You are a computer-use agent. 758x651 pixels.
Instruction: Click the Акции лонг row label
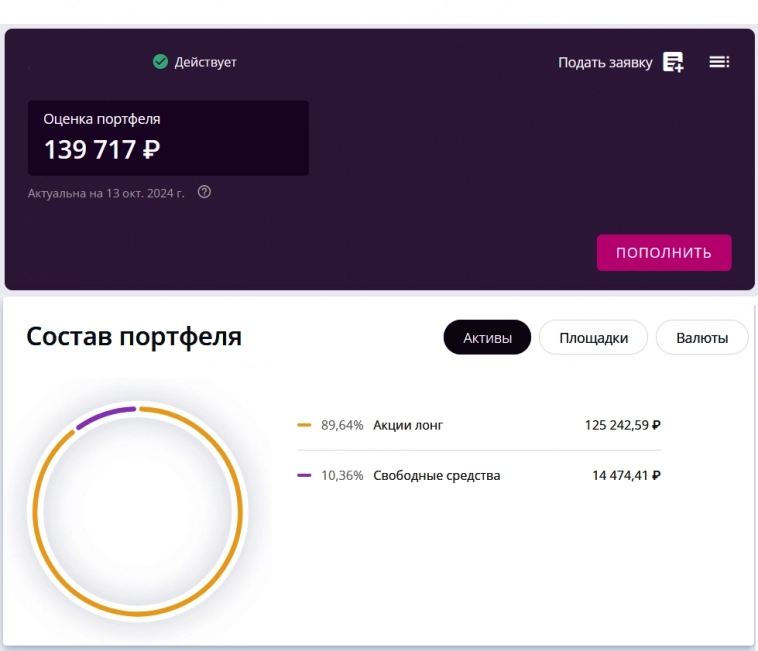[408, 425]
